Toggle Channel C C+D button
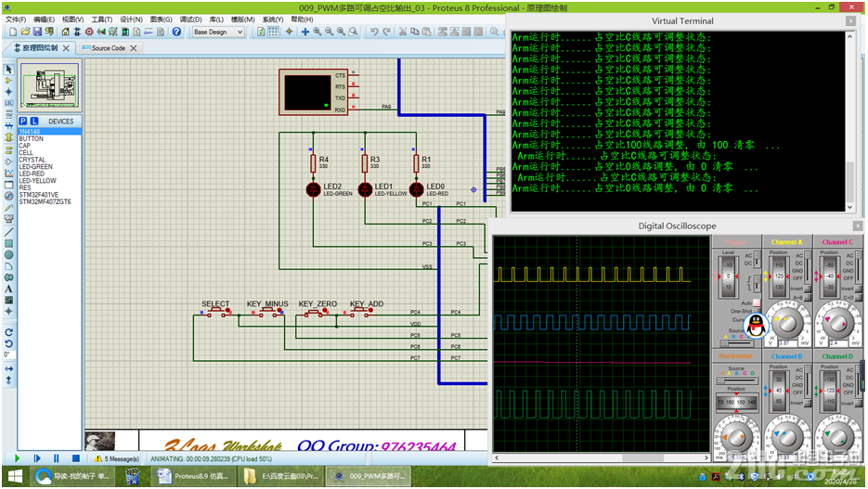The image size is (868, 489). point(858,297)
